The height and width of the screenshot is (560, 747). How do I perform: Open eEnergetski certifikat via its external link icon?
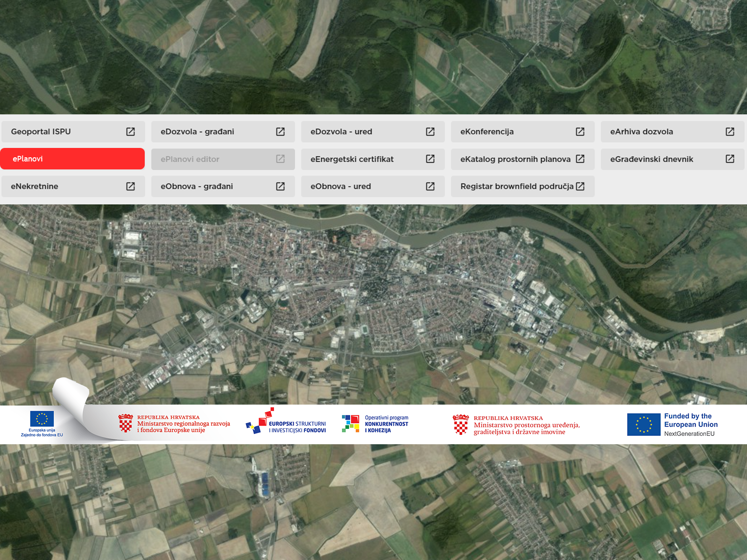[x=430, y=159]
